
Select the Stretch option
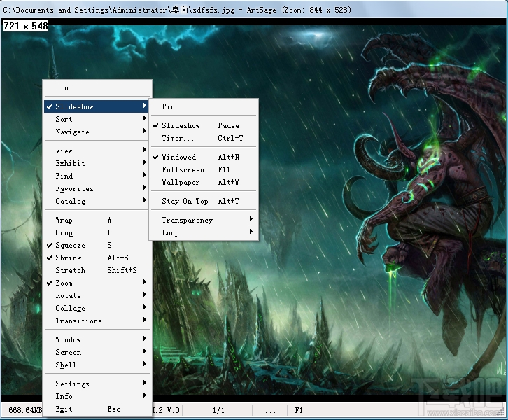pos(70,271)
